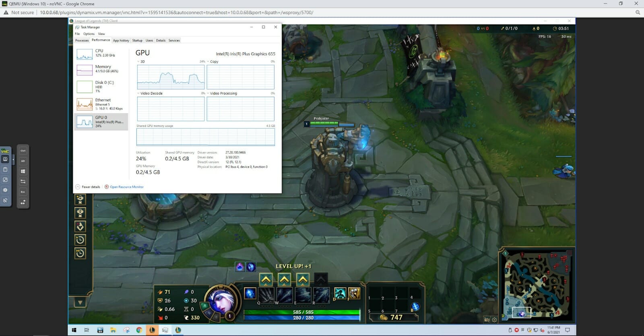Level up the W ability arrow
644x336 pixels.
click(x=284, y=279)
